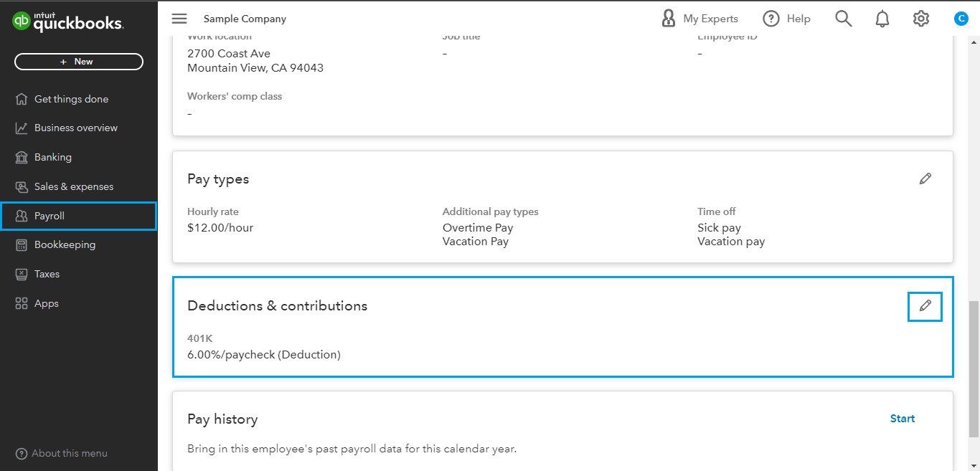Viewport: 980px width, 471px height.
Task: Open the Taxes section
Action: pyautogui.click(x=20, y=274)
